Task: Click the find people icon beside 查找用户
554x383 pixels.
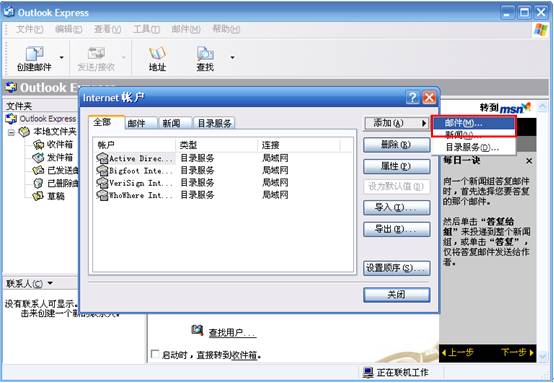Action: [197, 330]
